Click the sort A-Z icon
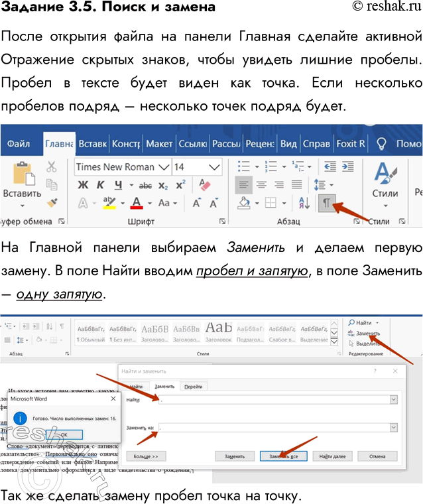 (x=304, y=203)
